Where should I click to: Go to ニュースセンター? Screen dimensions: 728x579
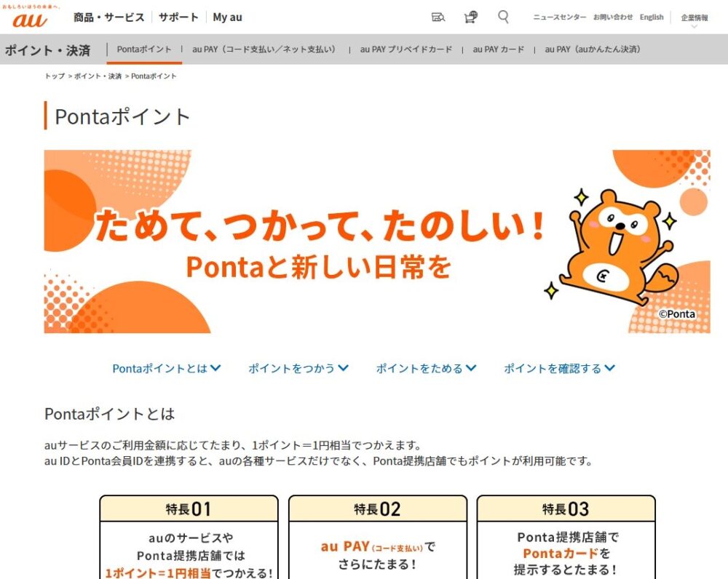(559, 17)
